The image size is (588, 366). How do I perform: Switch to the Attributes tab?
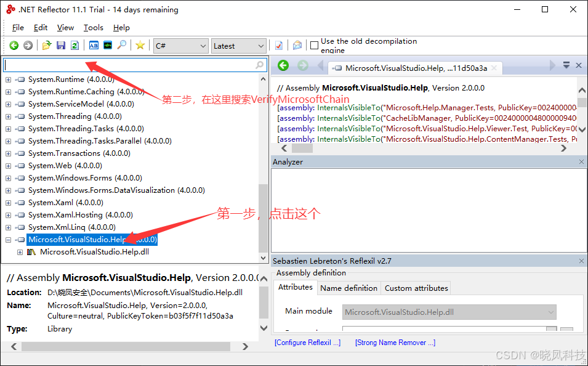296,287
